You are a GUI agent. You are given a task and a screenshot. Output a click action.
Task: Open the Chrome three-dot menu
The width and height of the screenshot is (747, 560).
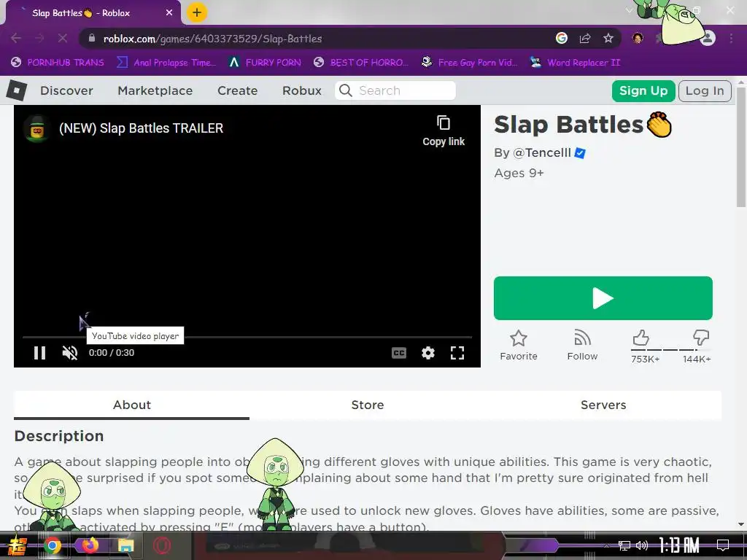731,38
